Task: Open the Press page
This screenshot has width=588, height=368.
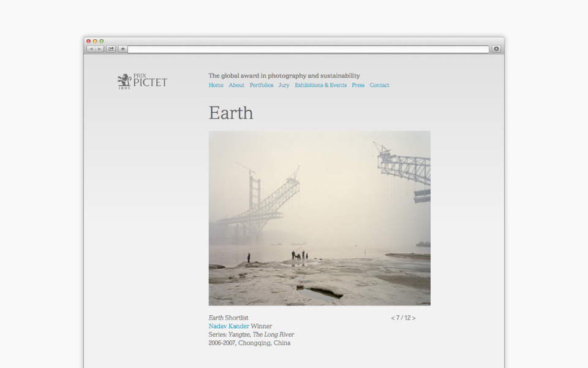Action: (x=358, y=85)
